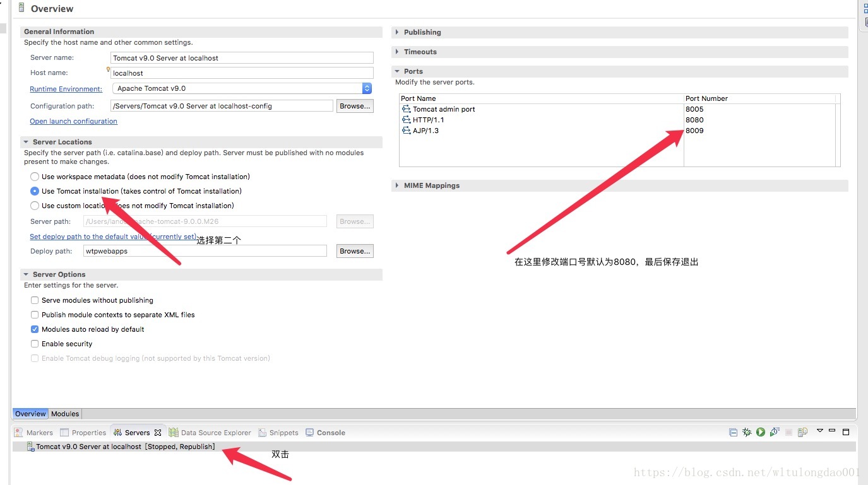This screenshot has height=485, width=868.
Task: Click the AJP/1.3 port row icon
Action: (x=406, y=131)
